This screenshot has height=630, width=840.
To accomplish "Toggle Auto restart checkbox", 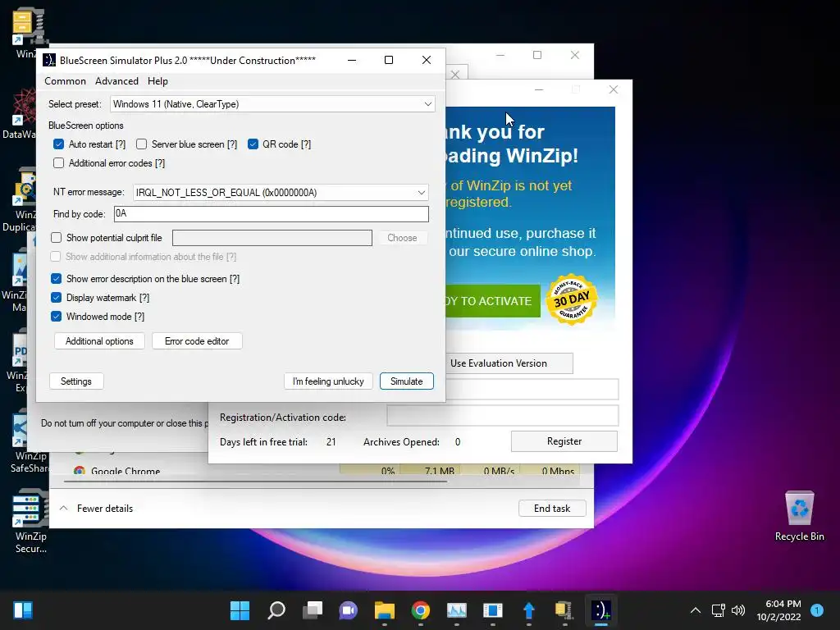I will 59,144.
